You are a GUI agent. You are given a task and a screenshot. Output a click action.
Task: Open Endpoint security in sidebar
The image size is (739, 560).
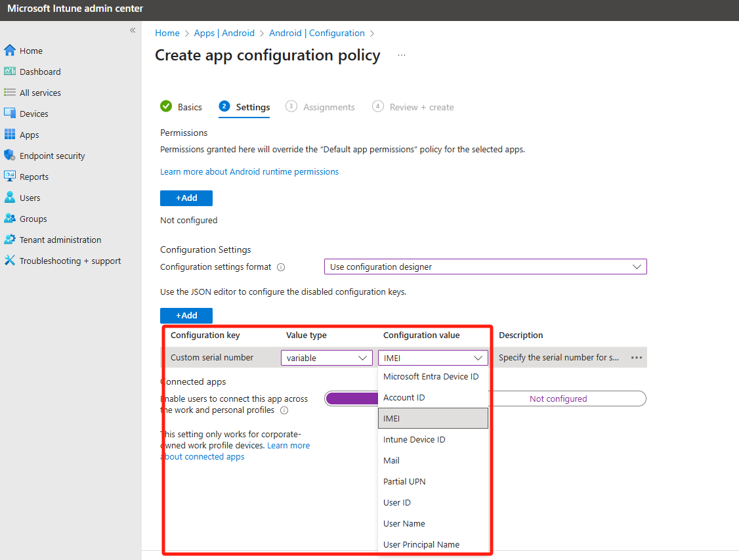click(x=53, y=156)
